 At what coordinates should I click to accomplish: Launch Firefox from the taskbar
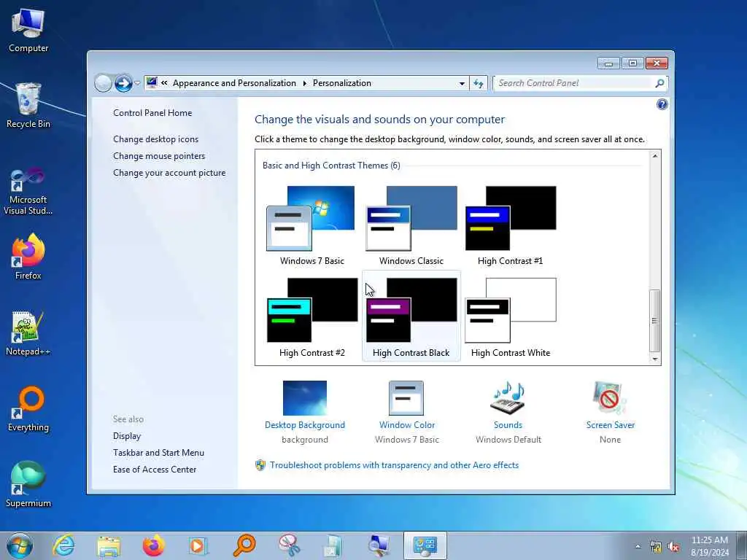coord(153,545)
